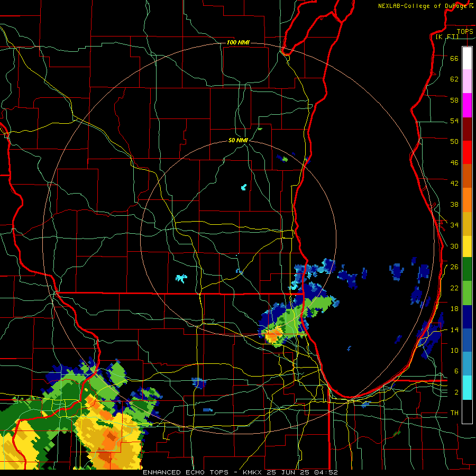The image size is (476, 476).
Task: Click the K FT units label
Action: pos(447,36)
